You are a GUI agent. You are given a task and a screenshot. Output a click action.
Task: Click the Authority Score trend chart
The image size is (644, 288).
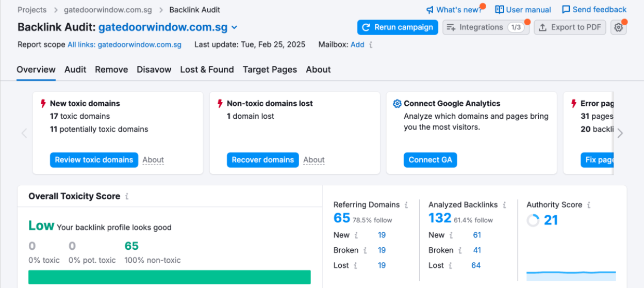click(571, 274)
